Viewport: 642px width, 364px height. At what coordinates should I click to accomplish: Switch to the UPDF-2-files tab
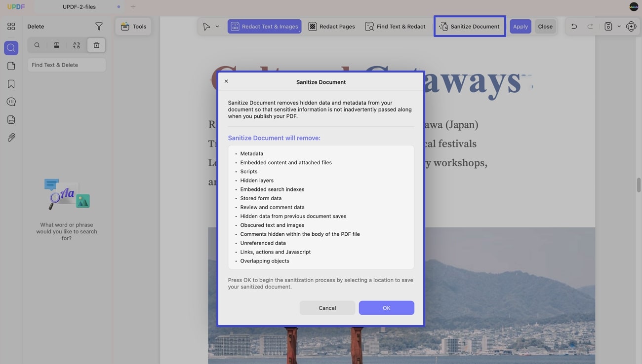click(x=79, y=7)
